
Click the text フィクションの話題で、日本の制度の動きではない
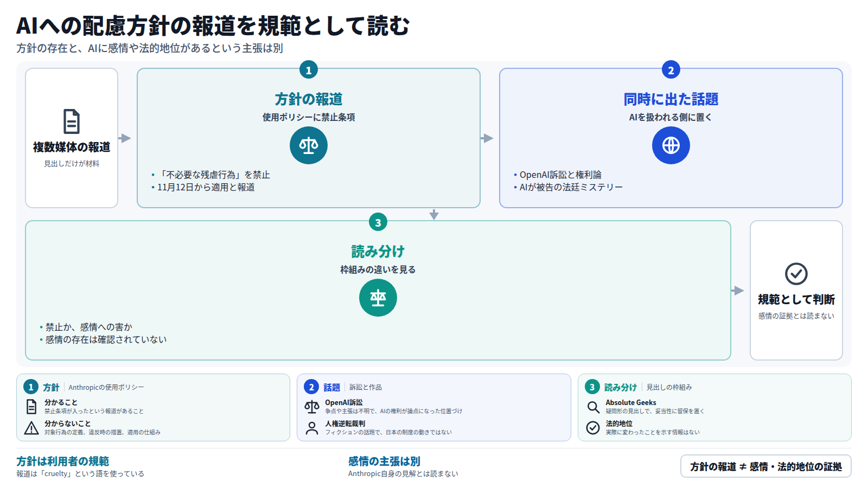click(x=388, y=432)
